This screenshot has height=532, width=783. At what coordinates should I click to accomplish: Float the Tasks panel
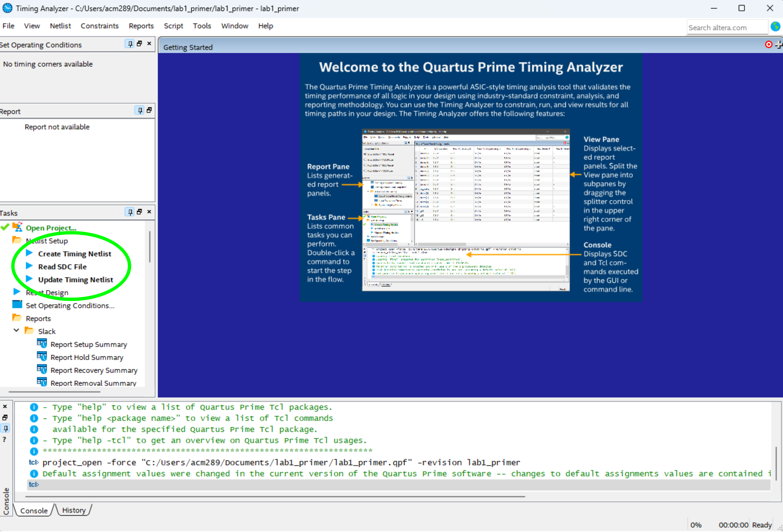139,212
